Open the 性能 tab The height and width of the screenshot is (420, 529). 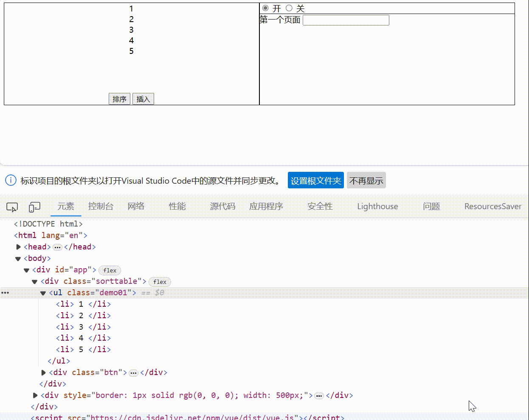point(177,206)
